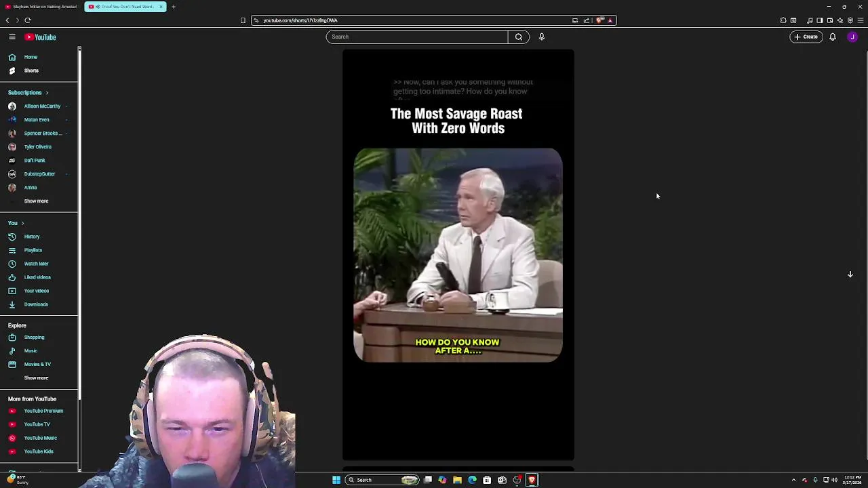Open Home in the YouTube sidebar

[39, 57]
